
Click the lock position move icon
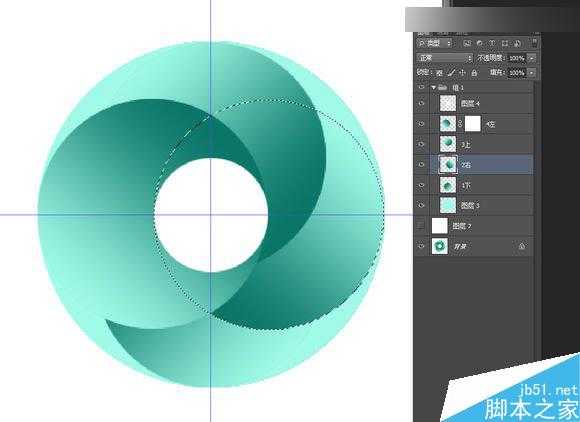click(x=462, y=73)
